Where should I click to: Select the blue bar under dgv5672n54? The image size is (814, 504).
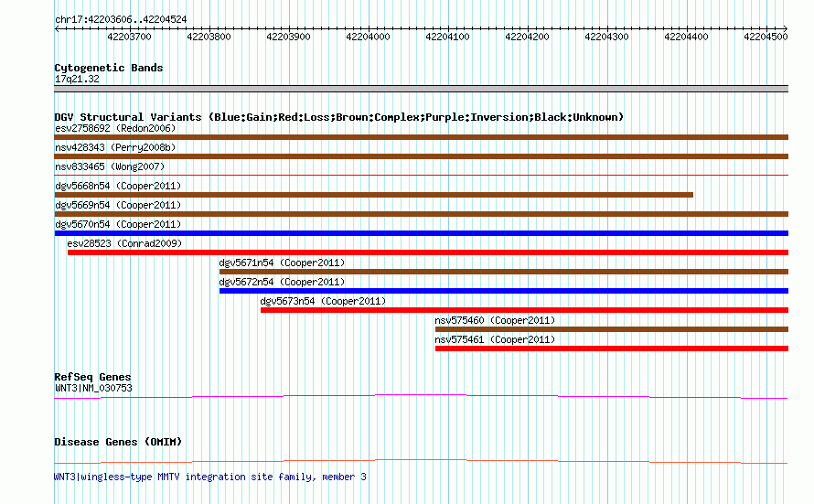coord(504,291)
